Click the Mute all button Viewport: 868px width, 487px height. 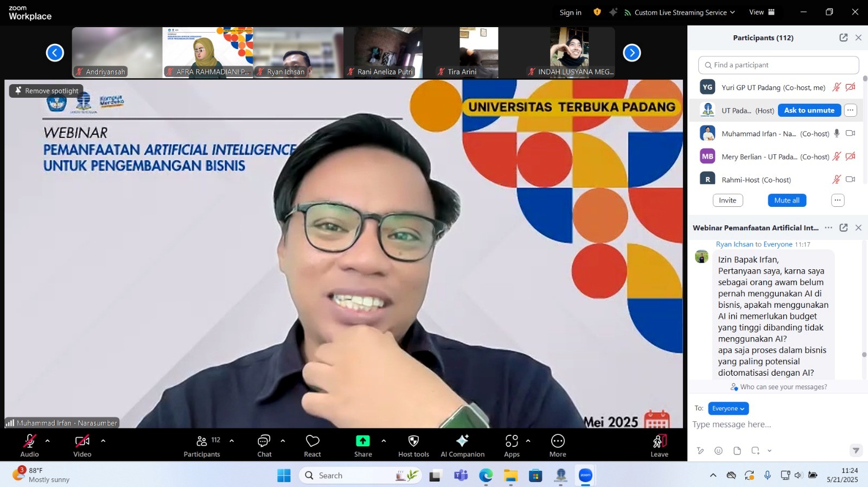coord(787,200)
